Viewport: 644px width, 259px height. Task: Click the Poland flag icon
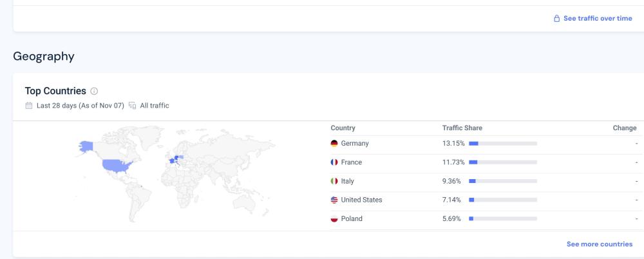[x=334, y=218]
